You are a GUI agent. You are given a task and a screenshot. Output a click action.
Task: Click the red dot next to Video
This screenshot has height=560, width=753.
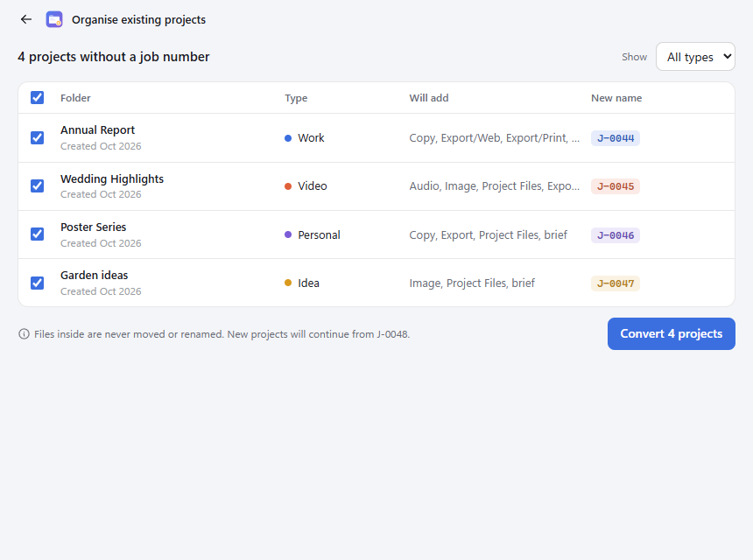[288, 186]
